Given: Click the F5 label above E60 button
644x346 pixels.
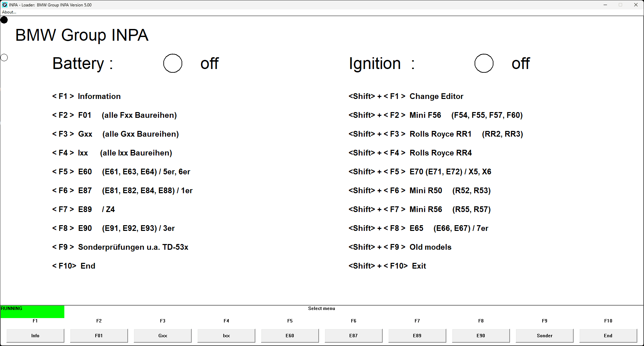Looking at the screenshot, I should coord(290,321).
